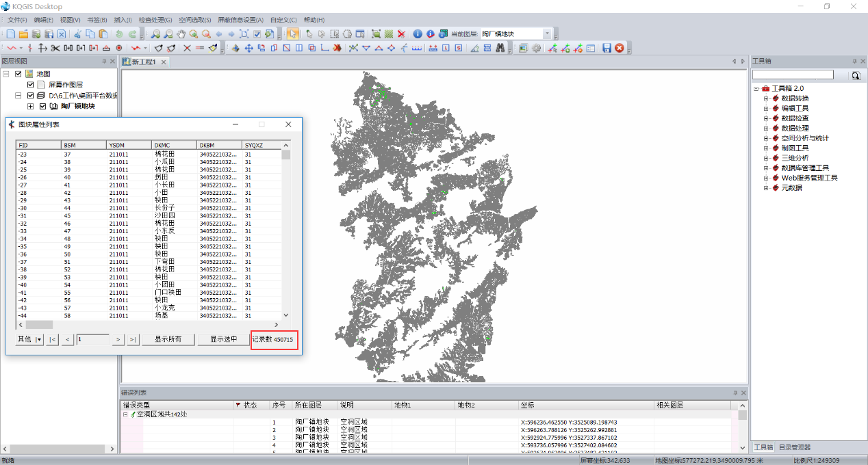Click the 显示所有 button

[x=168, y=339]
